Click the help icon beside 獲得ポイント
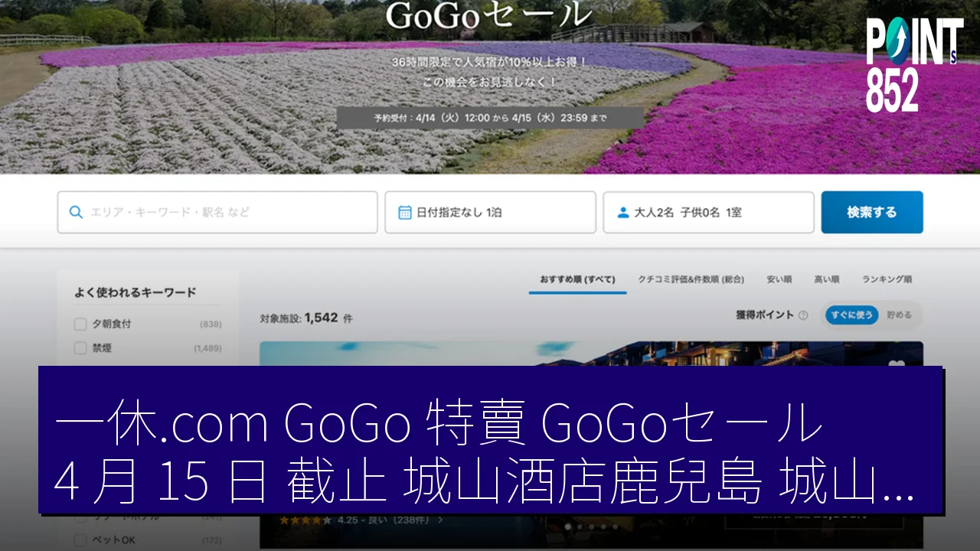The width and height of the screenshot is (980, 551). (x=803, y=315)
